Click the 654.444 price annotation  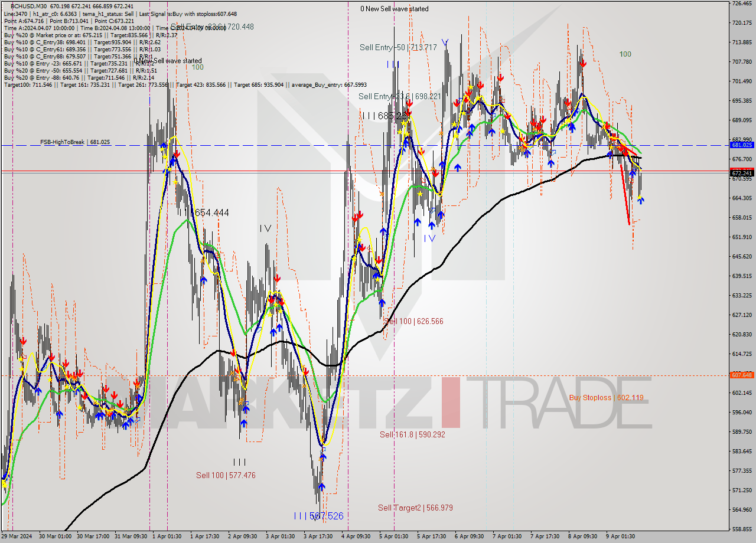coord(211,212)
